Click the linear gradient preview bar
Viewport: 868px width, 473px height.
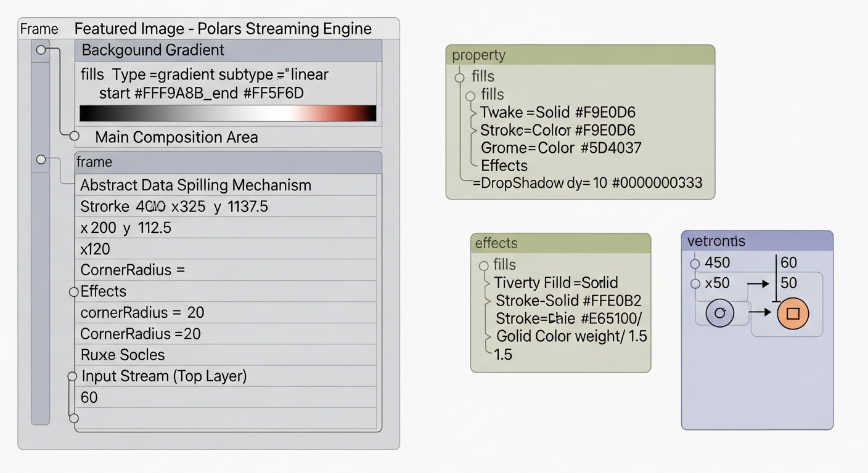click(x=227, y=113)
